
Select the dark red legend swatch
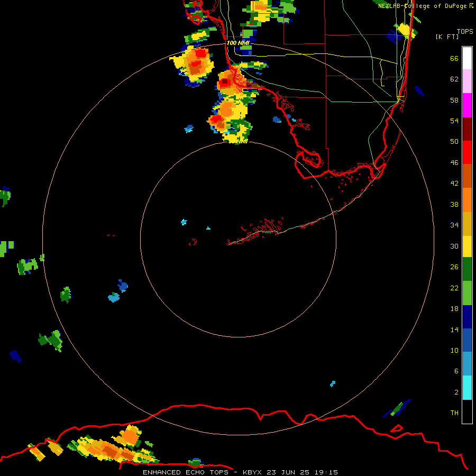tap(467, 129)
